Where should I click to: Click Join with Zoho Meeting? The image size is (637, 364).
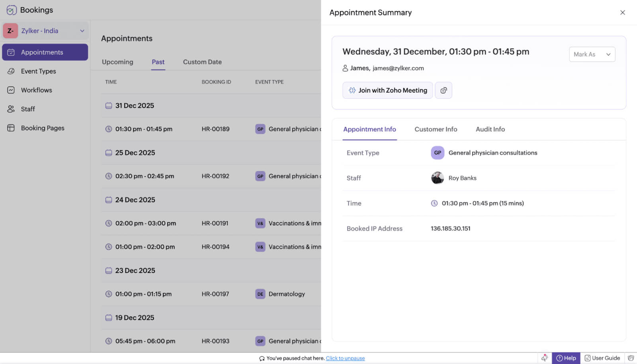click(387, 90)
